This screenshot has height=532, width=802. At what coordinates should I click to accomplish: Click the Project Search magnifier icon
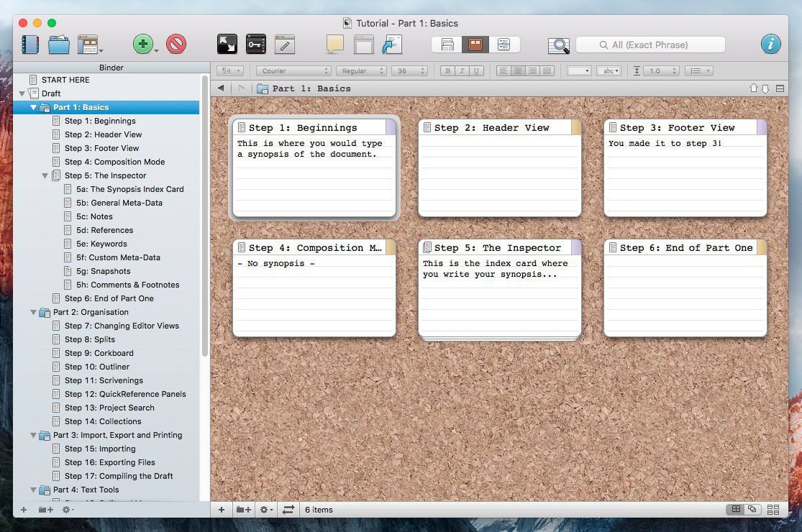(558, 45)
